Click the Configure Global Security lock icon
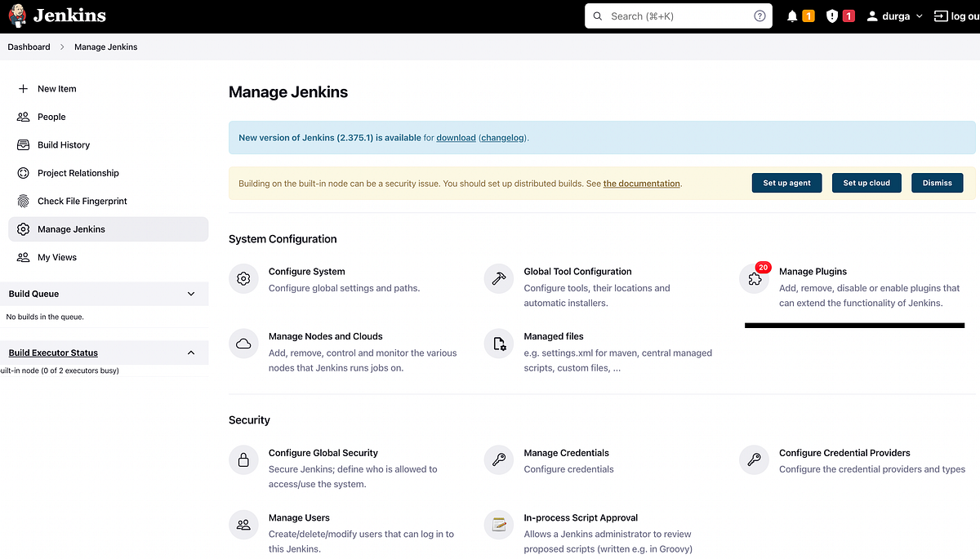The height and width of the screenshot is (559, 980). (243, 459)
